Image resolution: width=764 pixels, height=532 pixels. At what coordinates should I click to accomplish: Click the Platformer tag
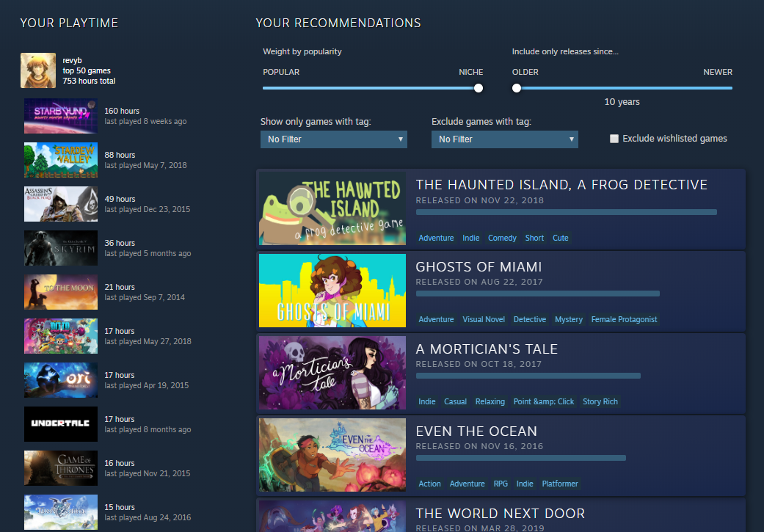tap(560, 484)
